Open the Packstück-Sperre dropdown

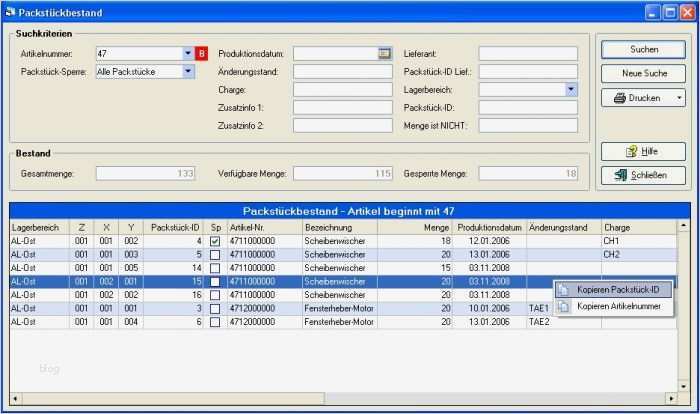click(x=188, y=71)
